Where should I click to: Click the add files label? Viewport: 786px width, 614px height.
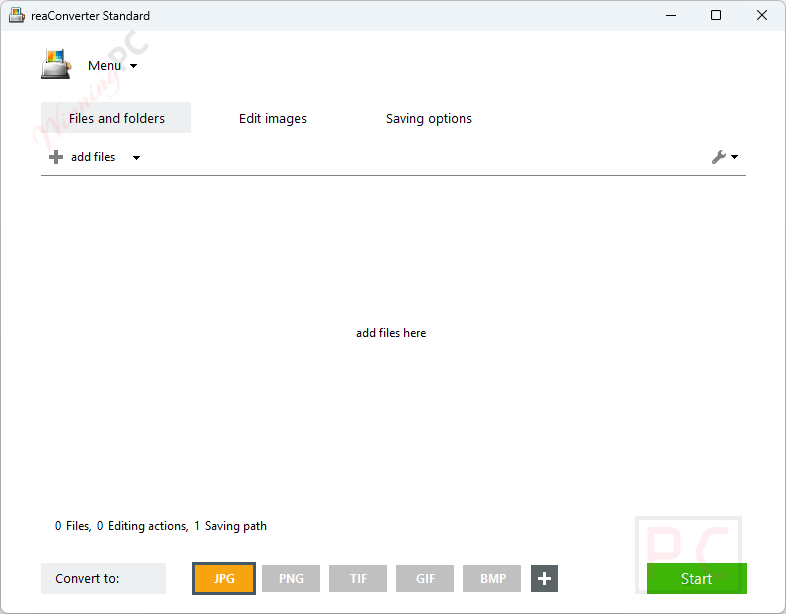pos(93,157)
